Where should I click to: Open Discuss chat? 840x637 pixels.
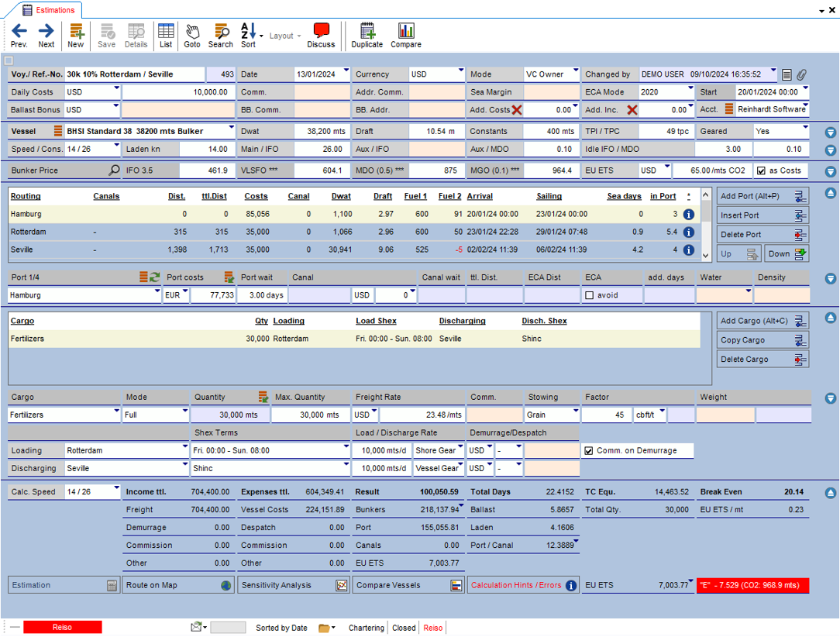pos(321,36)
